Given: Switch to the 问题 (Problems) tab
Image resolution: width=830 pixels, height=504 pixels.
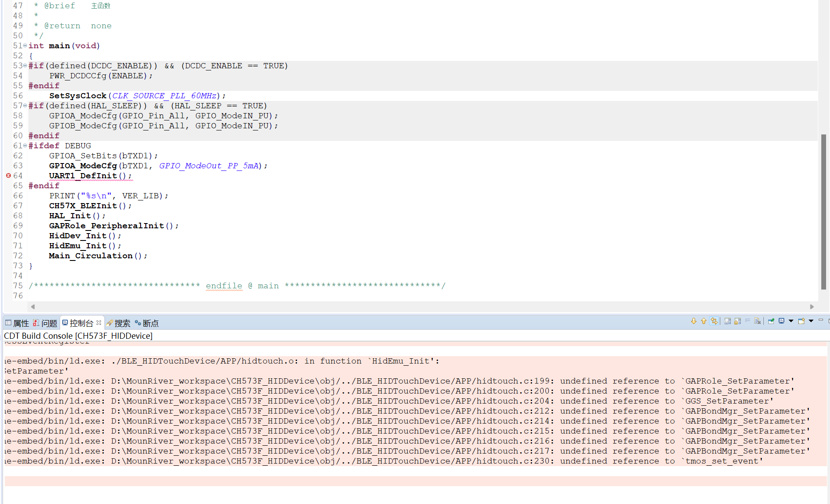Looking at the screenshot, I should pyautogui.click(x=45, y=323).
